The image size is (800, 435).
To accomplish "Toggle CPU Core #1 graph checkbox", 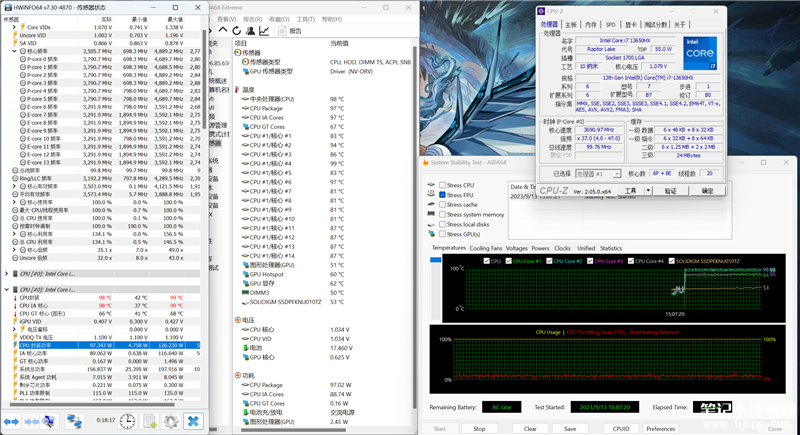I will pyautogui.click(x=508, y=261).
